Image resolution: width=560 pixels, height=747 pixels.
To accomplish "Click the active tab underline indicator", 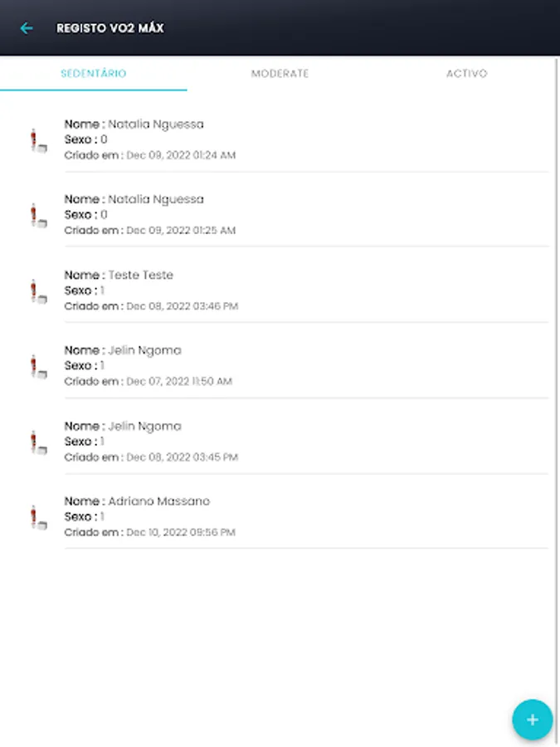I will (x=93, y=90).
